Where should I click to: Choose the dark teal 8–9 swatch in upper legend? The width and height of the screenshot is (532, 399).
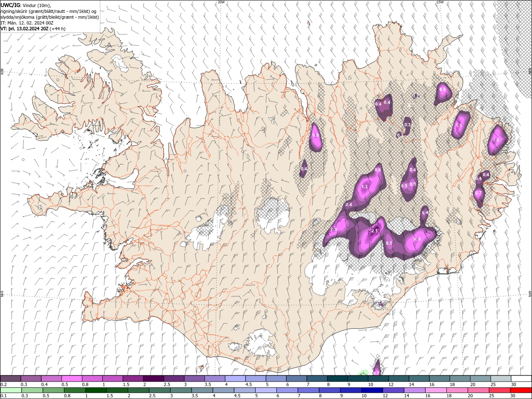click(x=337, y=379)
